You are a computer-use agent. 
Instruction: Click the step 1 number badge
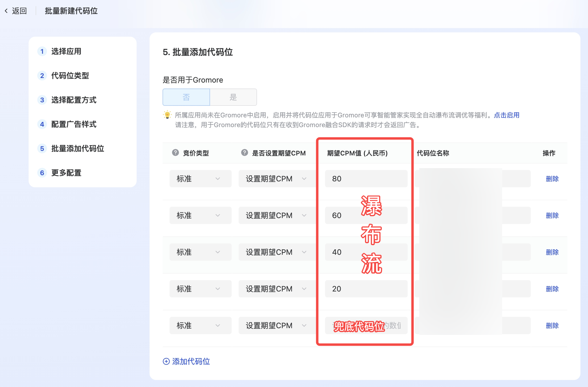[42, 51]
